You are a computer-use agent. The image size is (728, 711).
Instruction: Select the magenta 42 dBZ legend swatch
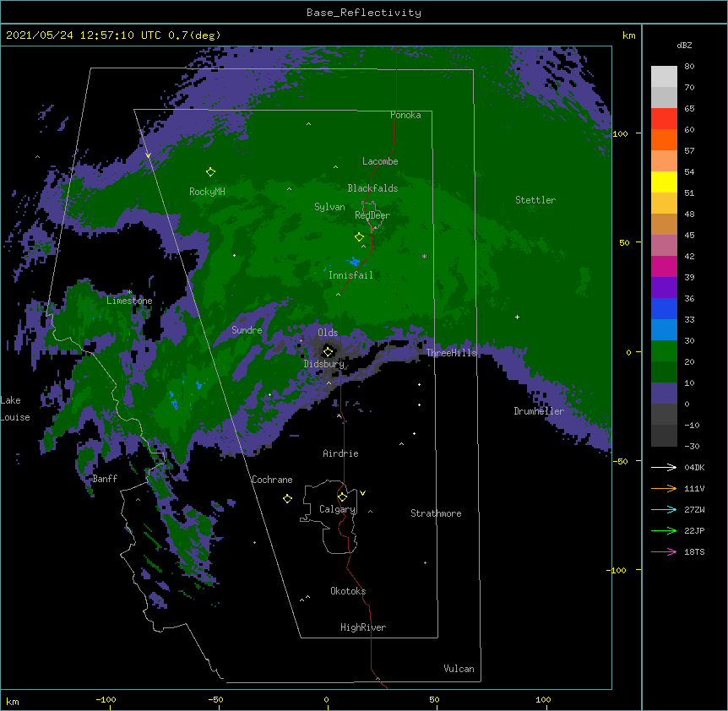[x=664, y=266]
